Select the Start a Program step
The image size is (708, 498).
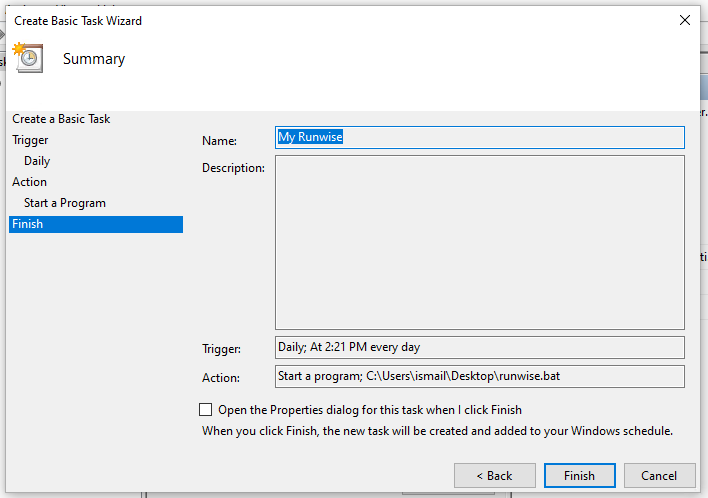(65, 203)
